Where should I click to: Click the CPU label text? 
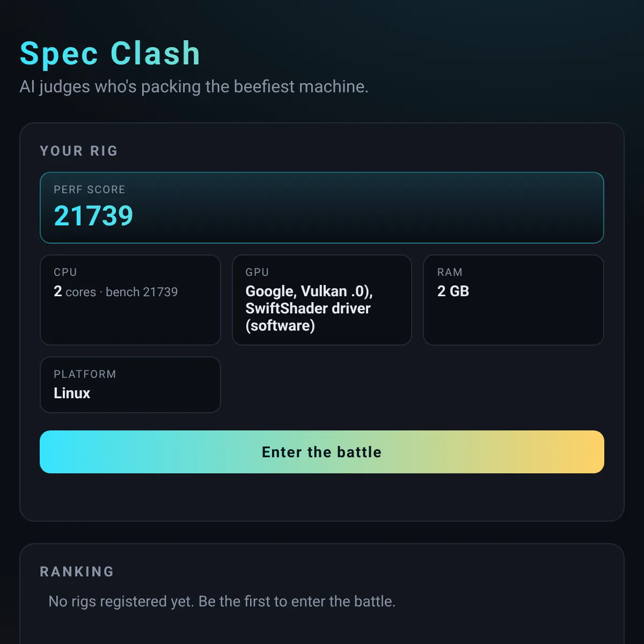pos(65,272)
